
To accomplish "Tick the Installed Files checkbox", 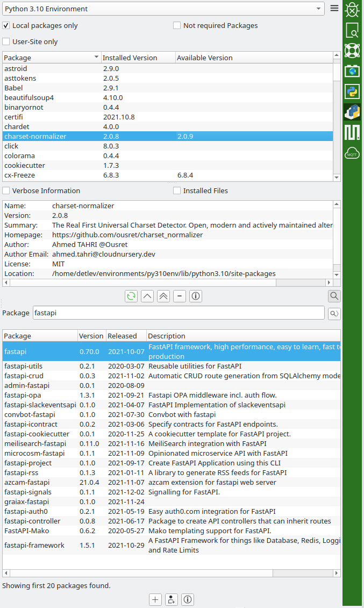I will (177, 191).
